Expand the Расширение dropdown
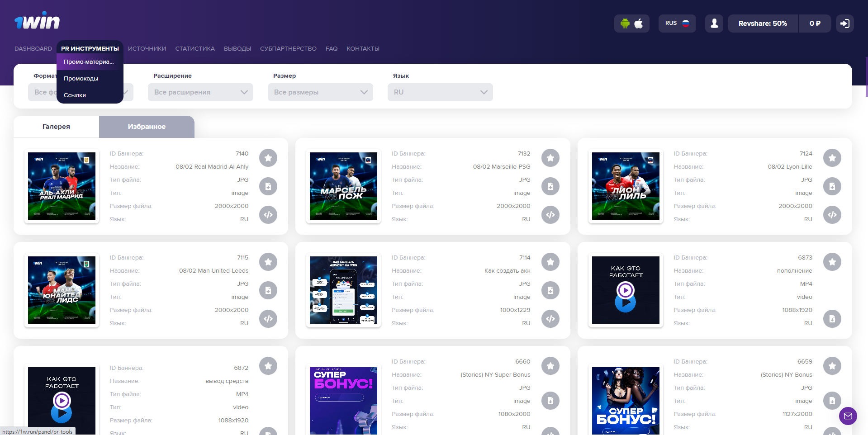The height and width of the screenshot is (435, 868). 200,92
